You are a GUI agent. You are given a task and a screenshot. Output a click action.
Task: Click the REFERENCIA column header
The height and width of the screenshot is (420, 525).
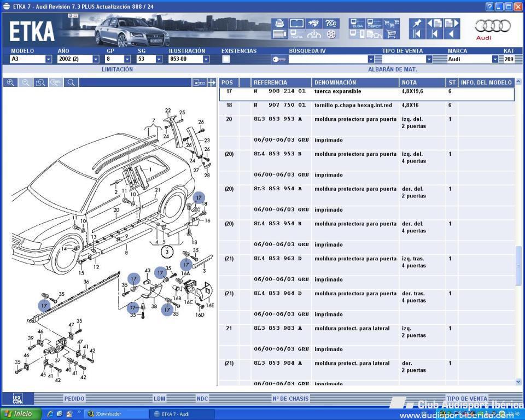pyautogui.click(x=281, y=83)
